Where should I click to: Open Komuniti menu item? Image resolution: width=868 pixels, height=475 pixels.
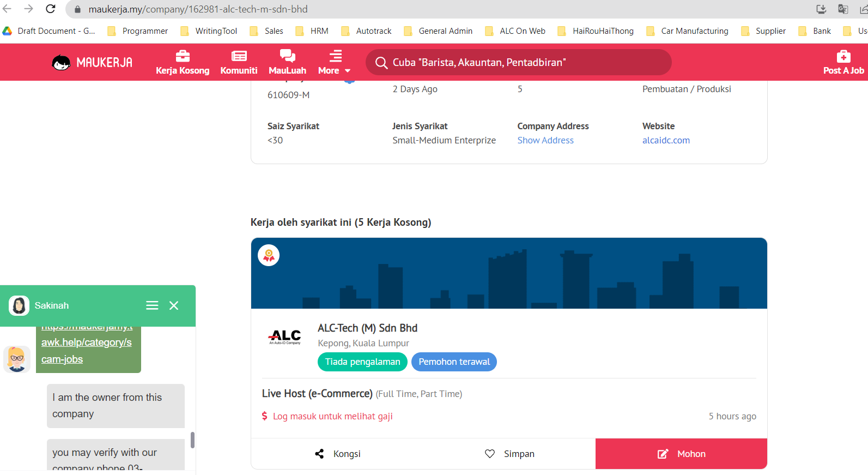[239, 62]
